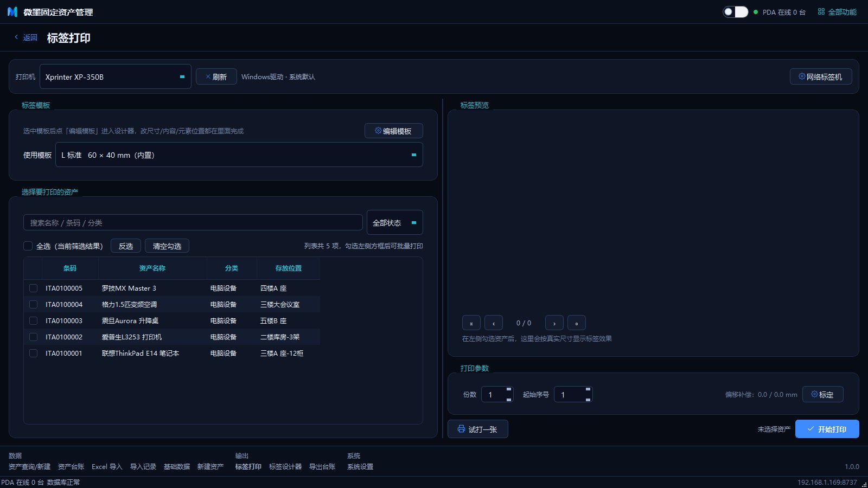The height and width of the screenshot is (488, 868).
Task: Toggle the theme switch next to PDA status
Action: click(735, 12)
